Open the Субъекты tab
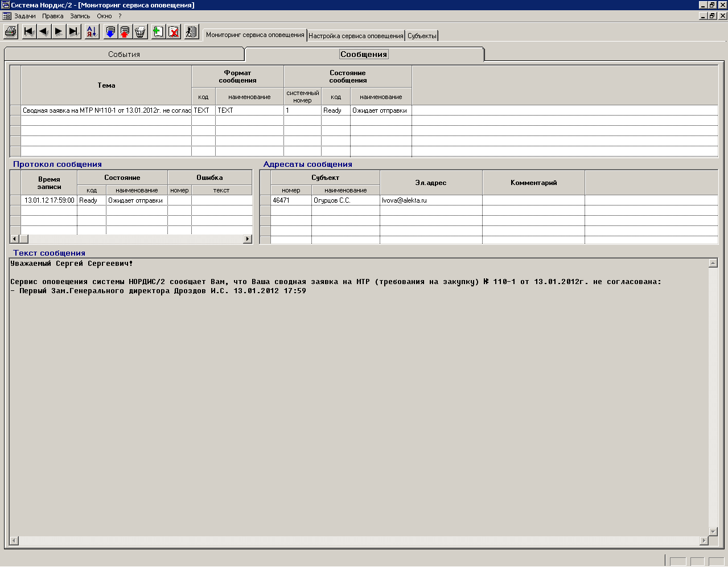The height and width of the screenshot is (567, 728). pos(422,36)
